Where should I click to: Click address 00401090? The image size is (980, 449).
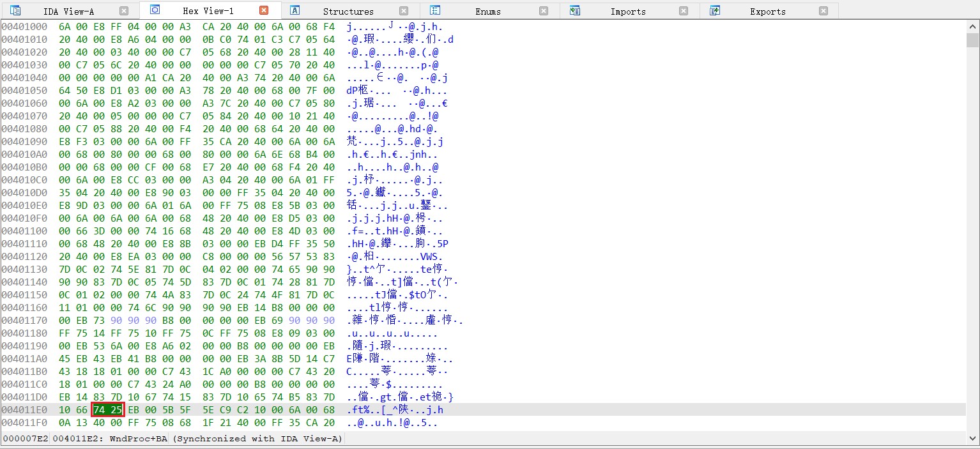(x=24, y=142)
